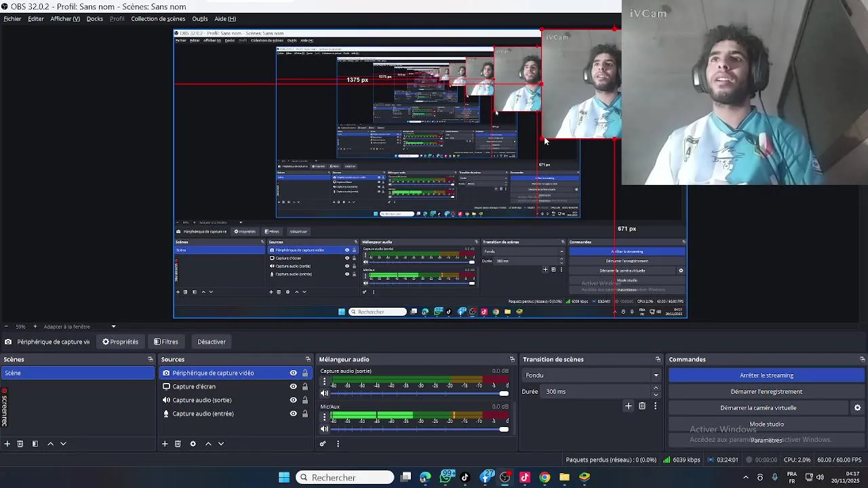Open Google Chrome from the taskbar
Image resolution: width=868 pixels, height=488 pixels.
(545, 477)
